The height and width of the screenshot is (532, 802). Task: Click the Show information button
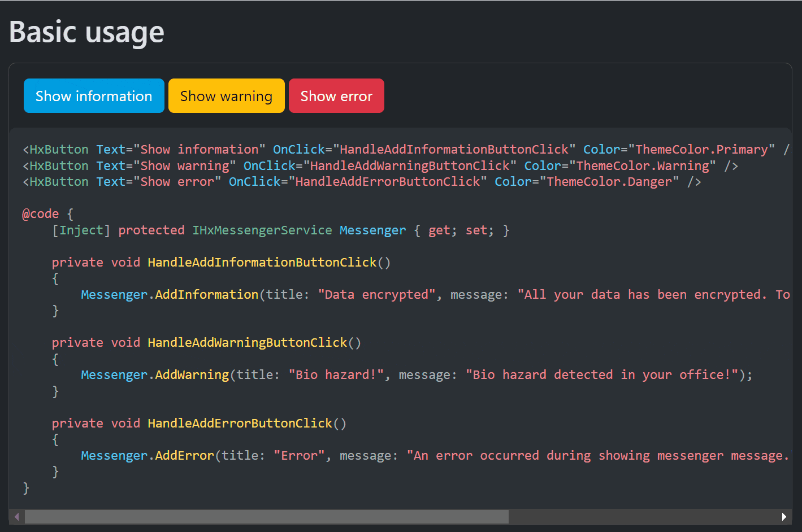pos(94,96)
